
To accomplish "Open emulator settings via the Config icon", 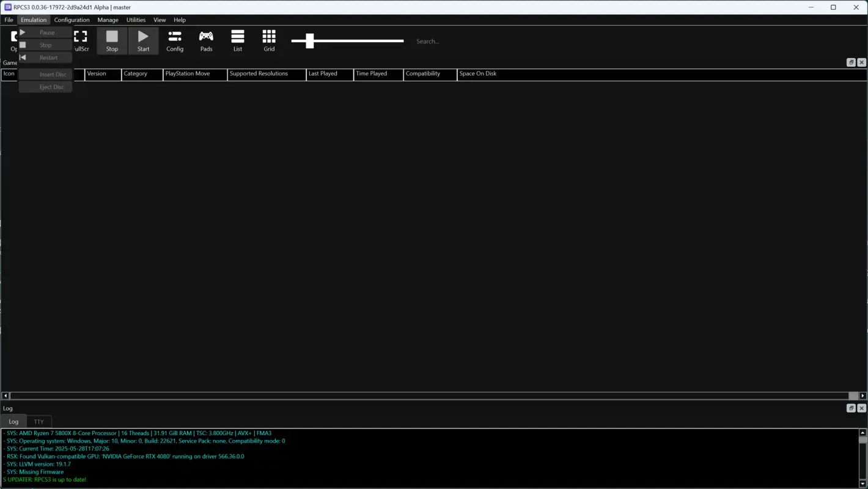I will [175, 40].
